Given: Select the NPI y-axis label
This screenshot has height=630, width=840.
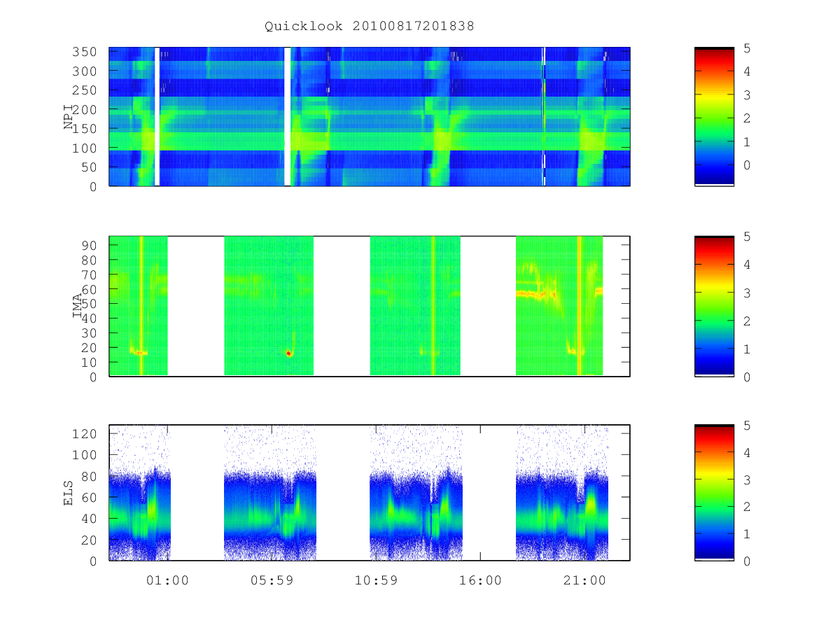Looking at the screenshot, I should coord(69,117).
